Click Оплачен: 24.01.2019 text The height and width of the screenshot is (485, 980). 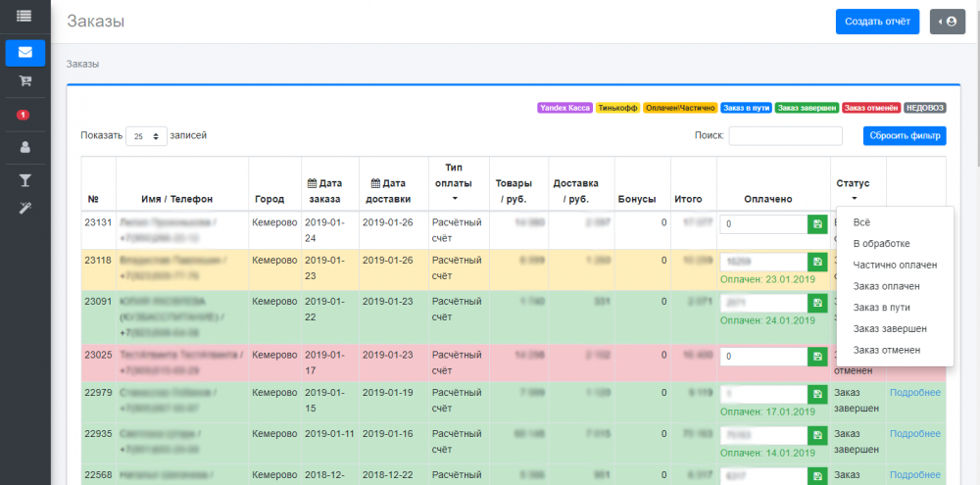point(767,320)
